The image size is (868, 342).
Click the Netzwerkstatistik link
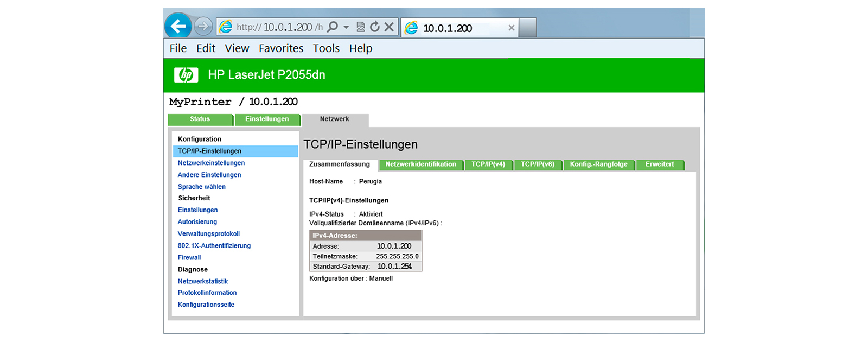click(x=203, y=281)
